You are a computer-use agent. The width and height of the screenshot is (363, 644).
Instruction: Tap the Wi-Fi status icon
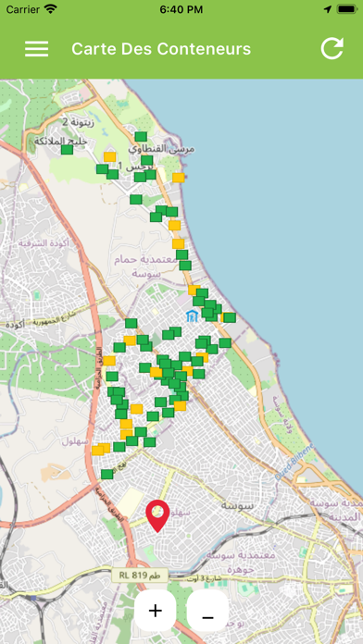tap(51, 9)
